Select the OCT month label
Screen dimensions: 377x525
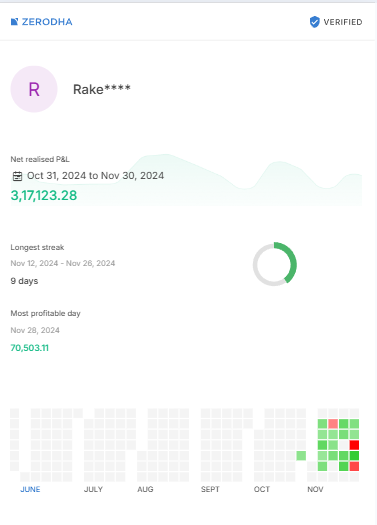click(261, 489)
